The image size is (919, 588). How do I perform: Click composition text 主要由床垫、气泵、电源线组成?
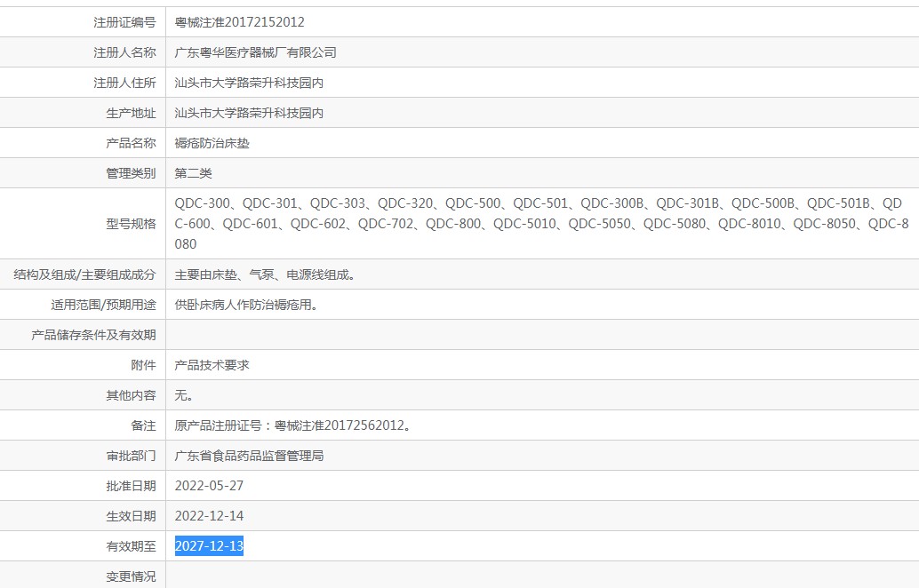pos(265,274)
